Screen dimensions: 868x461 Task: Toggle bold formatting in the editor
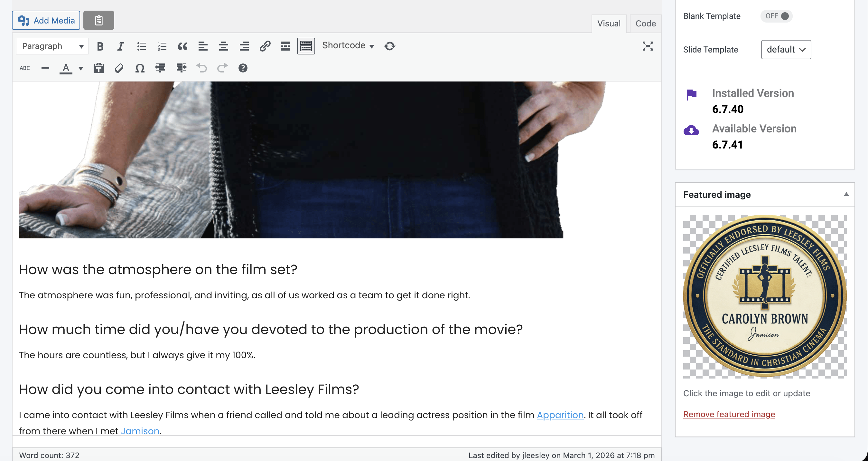click(100, 46)
